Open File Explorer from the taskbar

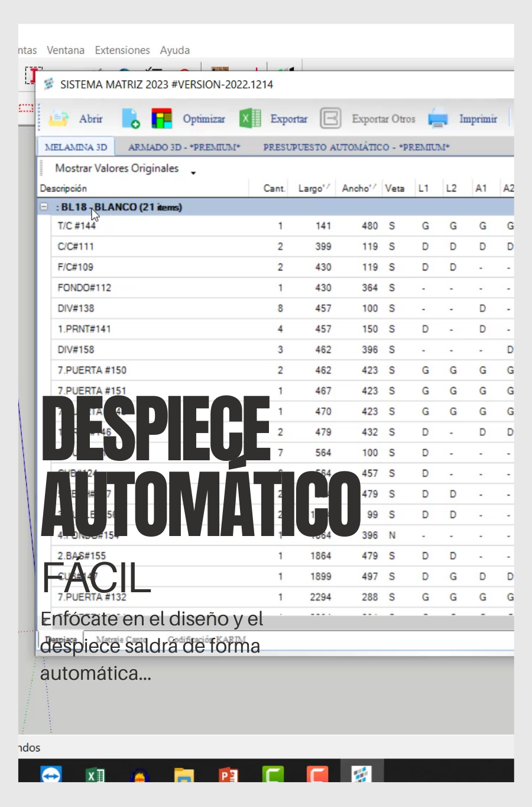click(x=184, y=774)
